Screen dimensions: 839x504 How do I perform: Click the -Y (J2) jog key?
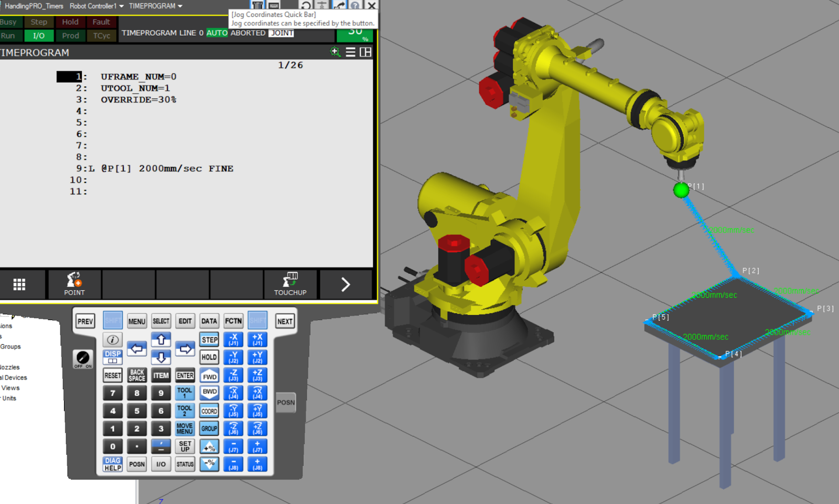[x=233, y=357]
